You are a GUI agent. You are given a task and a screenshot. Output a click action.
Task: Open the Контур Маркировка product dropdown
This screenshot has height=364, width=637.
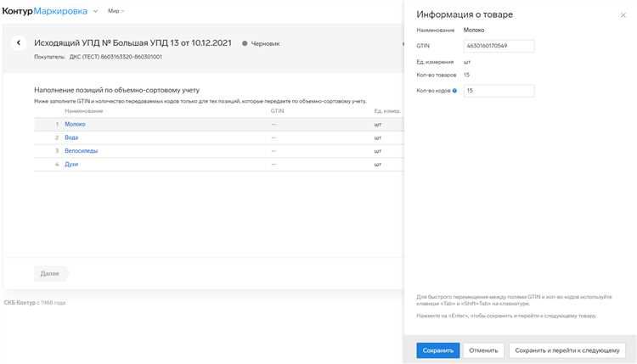pyautogui.click(x=94, y=11)
